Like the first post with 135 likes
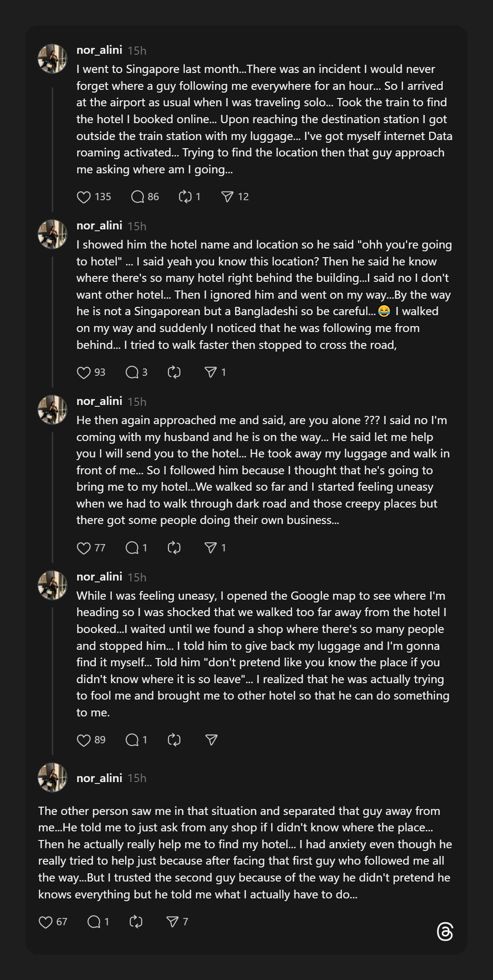 coord(84,197)
